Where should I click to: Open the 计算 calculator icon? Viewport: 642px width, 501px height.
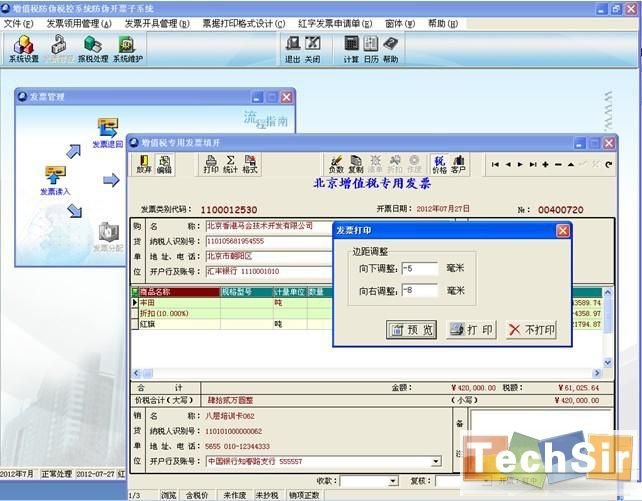[351, 49]
